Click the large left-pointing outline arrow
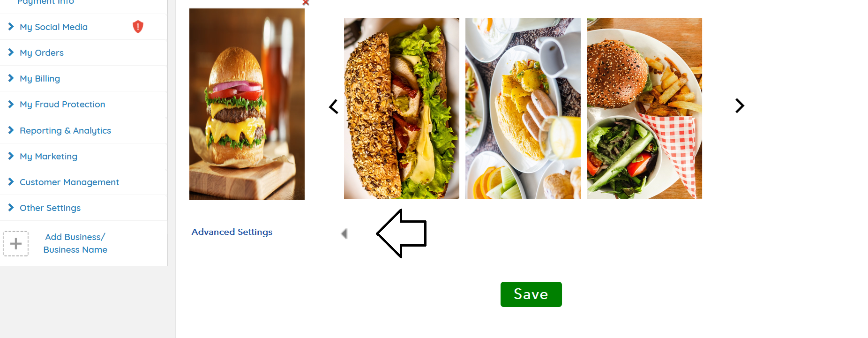 tap(402, 233)
